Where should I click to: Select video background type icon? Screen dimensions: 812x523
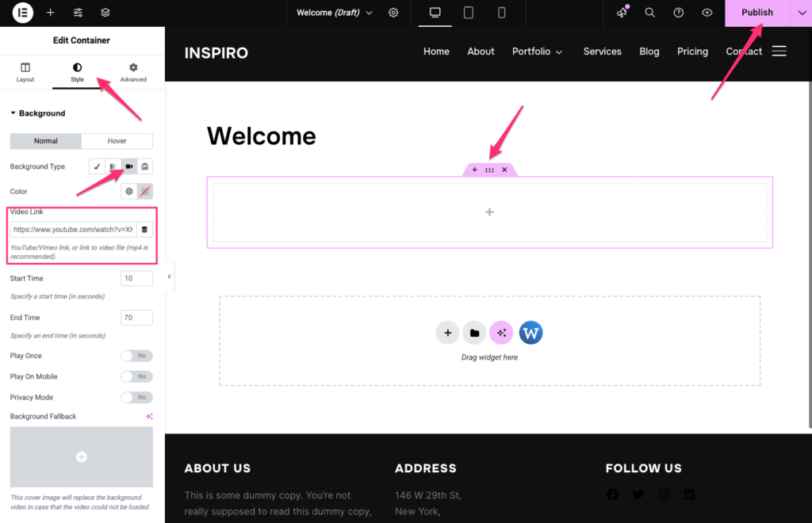[128, 166]
